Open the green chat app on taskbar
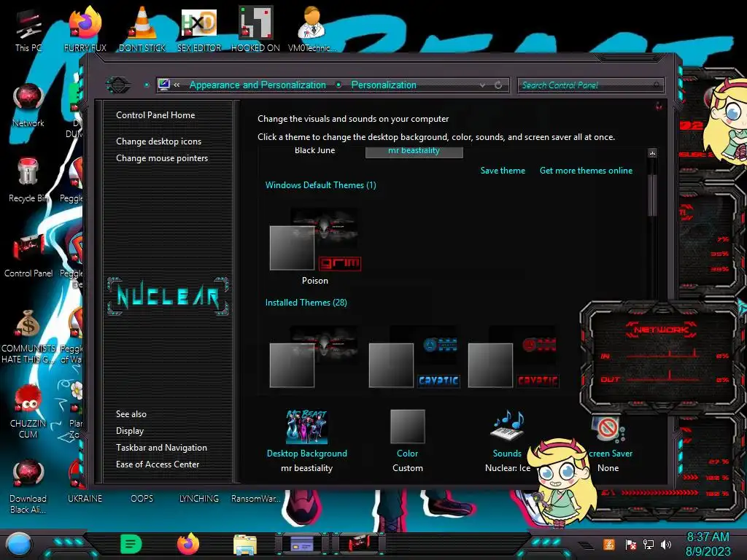Image resolution: width=747 pixels, height=560 pixels. point(131,544)
